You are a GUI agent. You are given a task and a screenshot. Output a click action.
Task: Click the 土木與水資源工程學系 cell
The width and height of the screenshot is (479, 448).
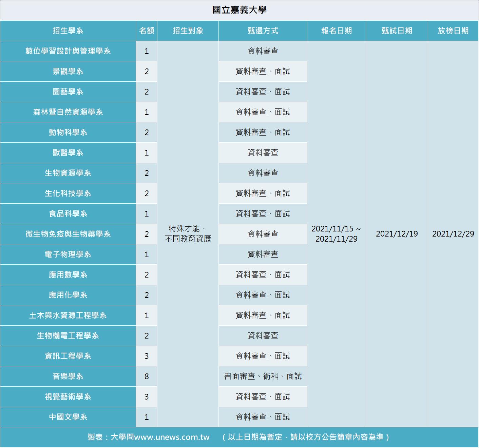point(68,315)
